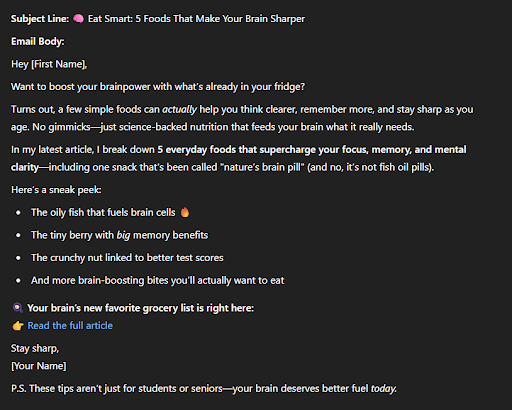
Task: Click the crunchy nut bullet text
Action: click(127, 258)
